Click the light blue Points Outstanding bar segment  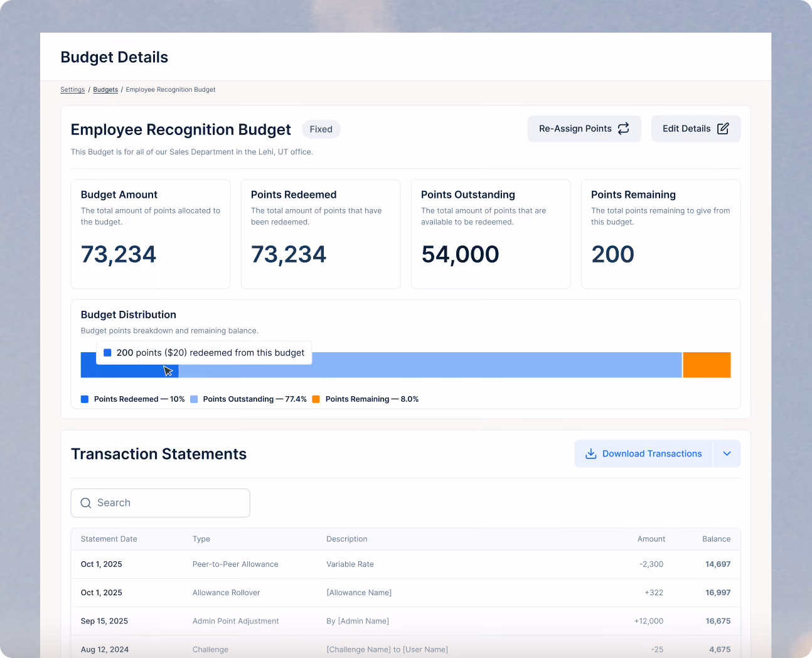(430, 365)
